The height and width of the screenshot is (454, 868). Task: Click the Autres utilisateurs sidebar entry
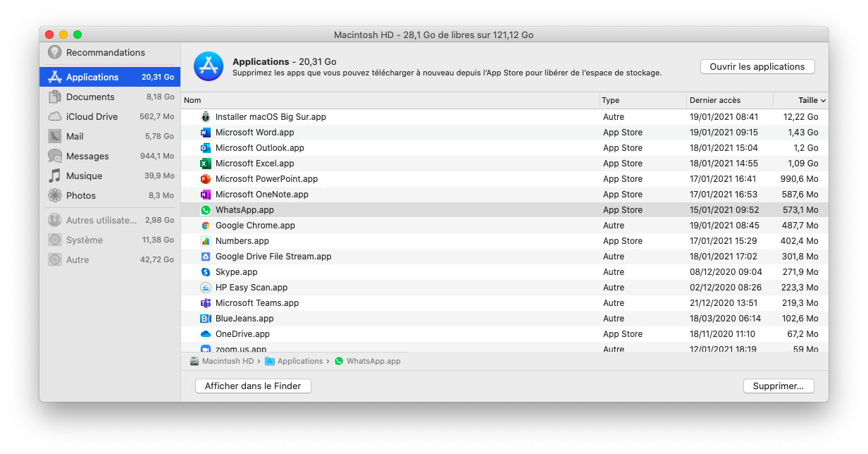110,220
